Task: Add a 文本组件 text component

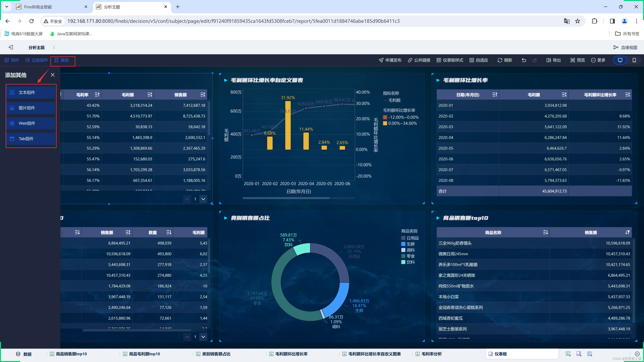Action: point(31,93)
